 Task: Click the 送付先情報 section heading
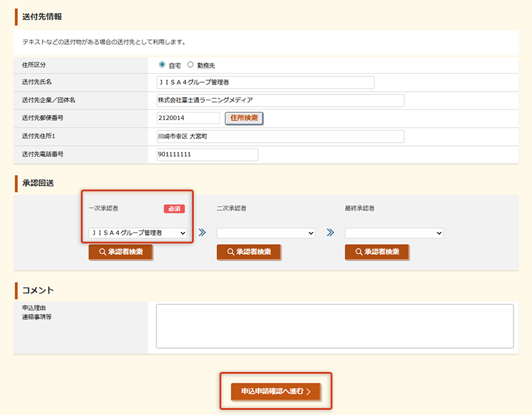(42, 17)
